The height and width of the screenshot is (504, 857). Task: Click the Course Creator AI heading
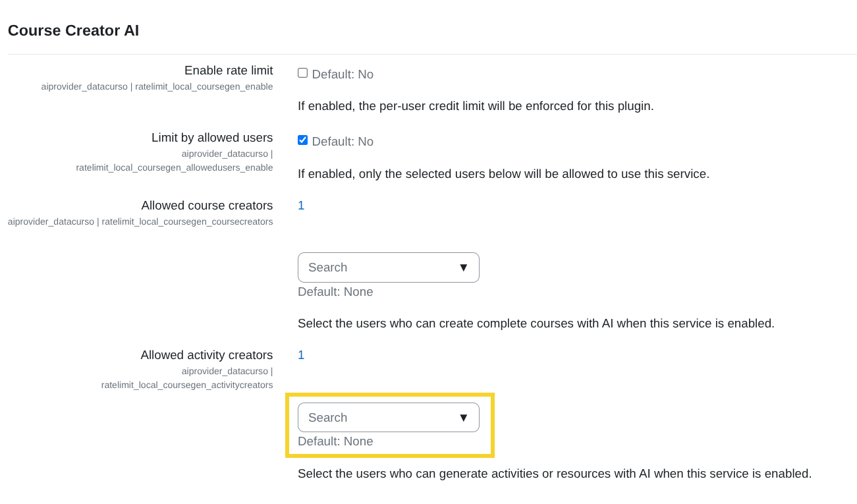tap(73, 30)
